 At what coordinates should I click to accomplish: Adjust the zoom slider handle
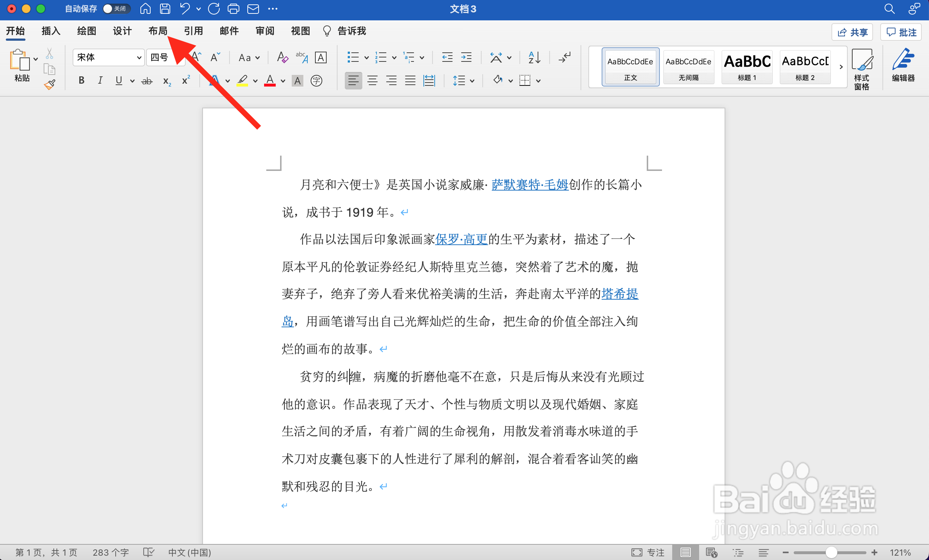tap(831, 552)
